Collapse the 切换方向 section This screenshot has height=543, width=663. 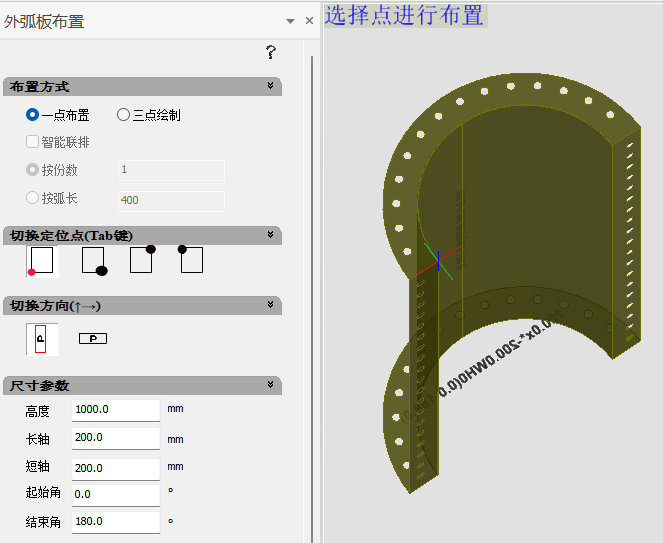tap(271, 305)
